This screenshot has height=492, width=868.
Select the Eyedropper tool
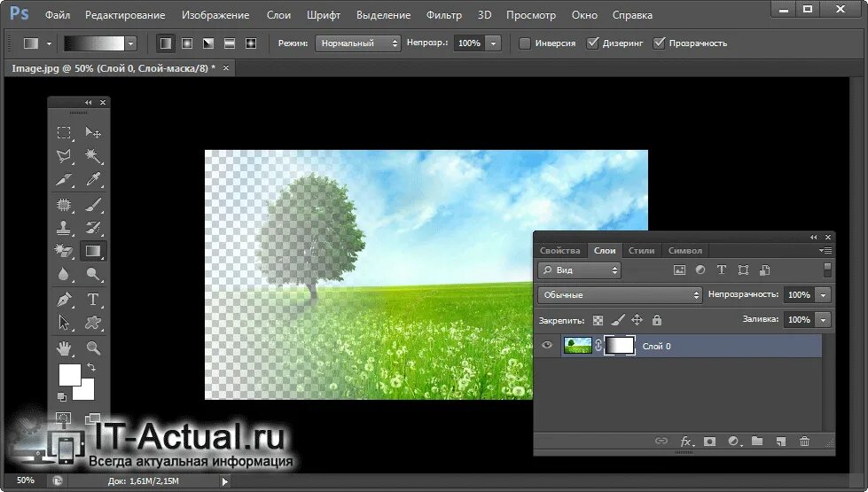(x=92, y=179)
